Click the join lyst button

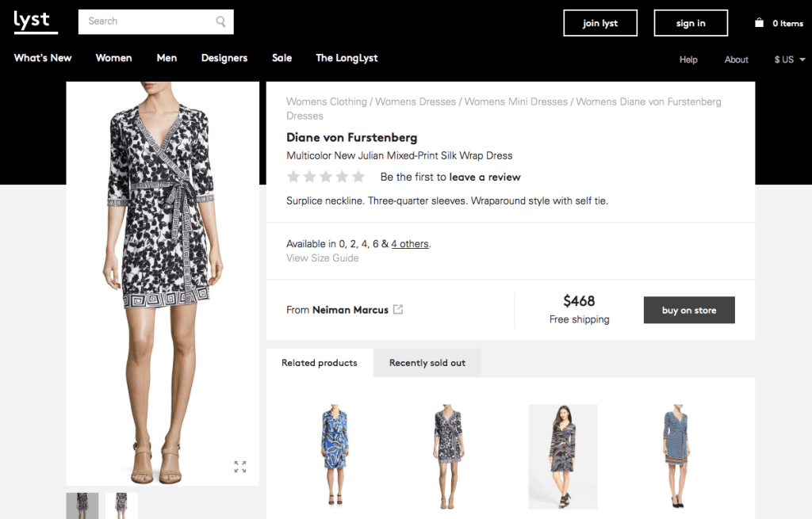[600, 23]
